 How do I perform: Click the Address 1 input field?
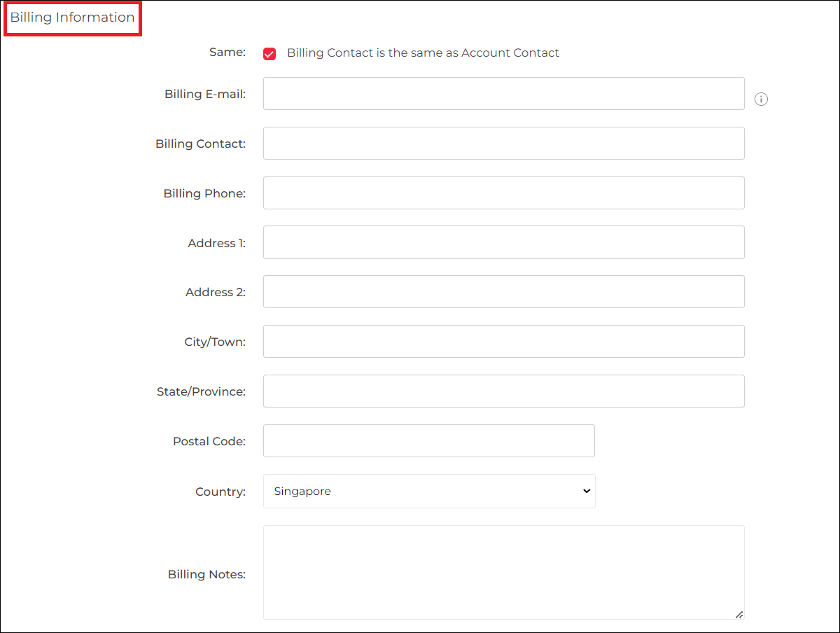pos(503,242)
